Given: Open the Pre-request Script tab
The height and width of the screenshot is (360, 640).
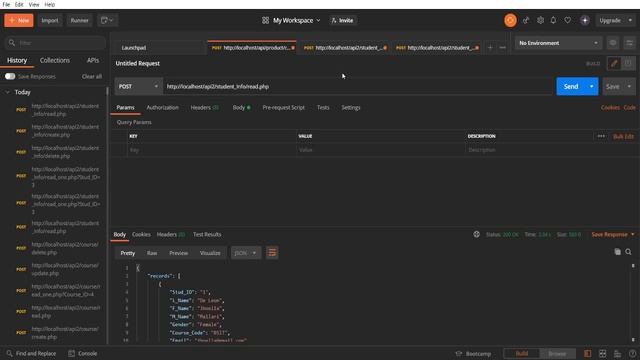Looking at the screenshot, I should [x=284, y=107].
